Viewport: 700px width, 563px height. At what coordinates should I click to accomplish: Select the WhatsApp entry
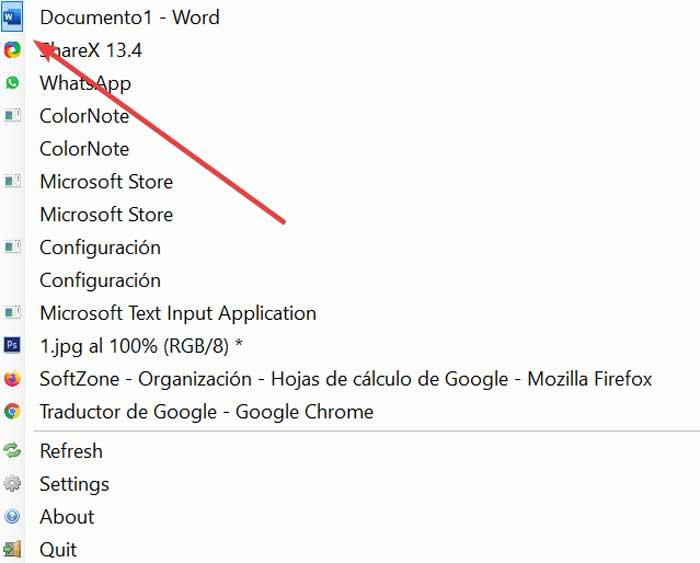click(x=85, y=83)
